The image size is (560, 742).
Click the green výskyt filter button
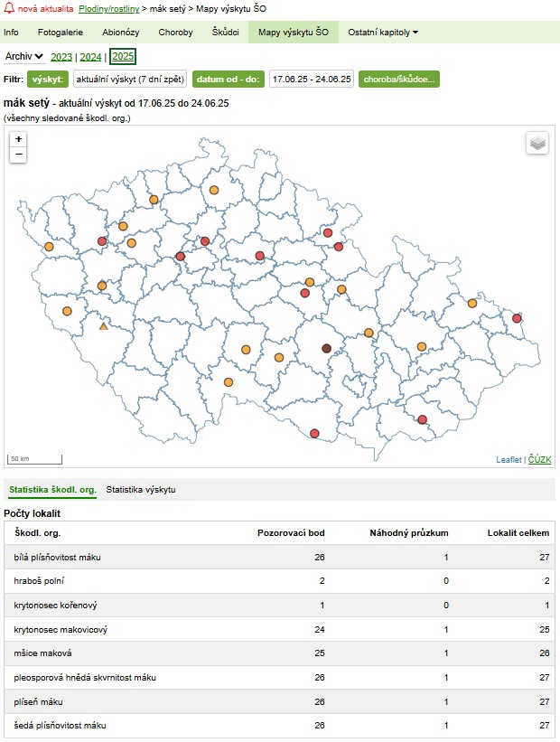click(x=48, y=79)
